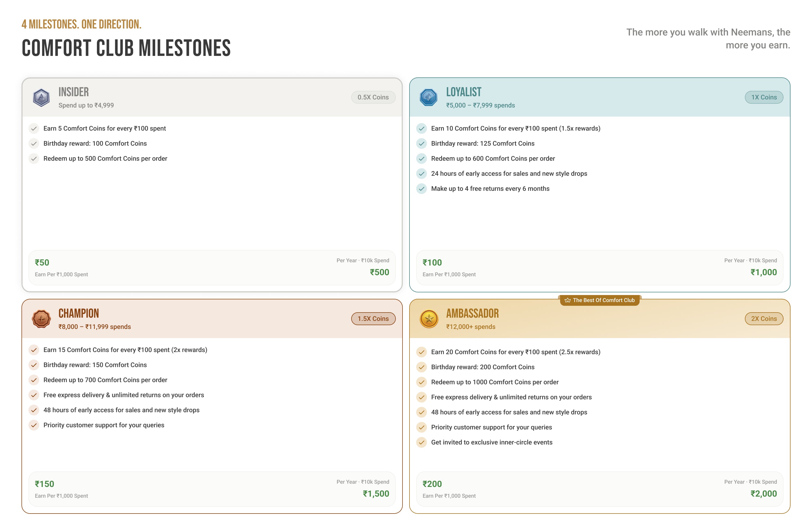Click the '₹200' earn value on Ambassador
The height and width of the screenshot is (531, 812).
click(432, 484)
